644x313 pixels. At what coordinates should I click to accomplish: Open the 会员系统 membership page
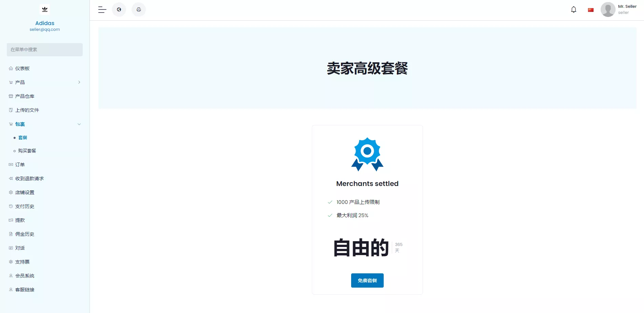pyautogui.click(x=24, y=276)
